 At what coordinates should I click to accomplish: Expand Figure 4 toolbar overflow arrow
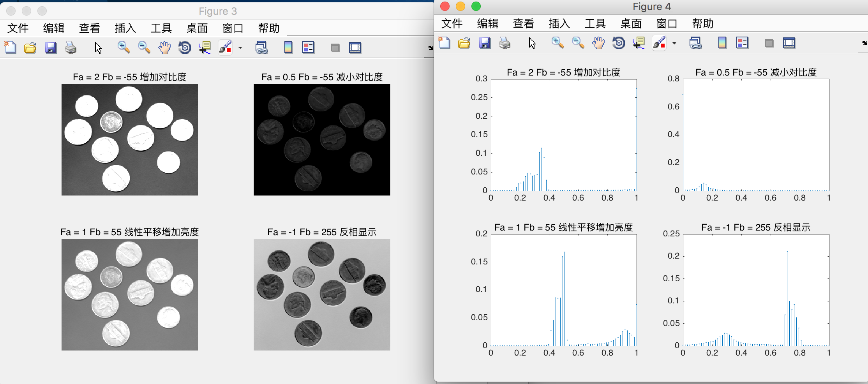click(864, 43)
